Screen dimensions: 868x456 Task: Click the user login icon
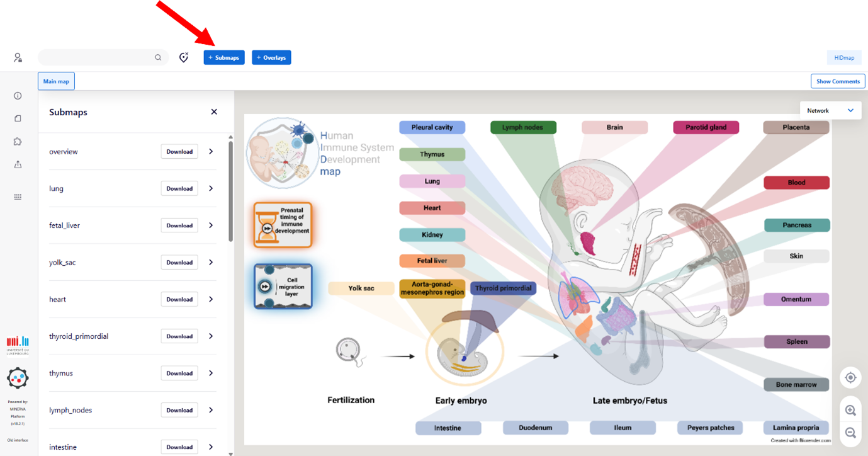pyautogui.click(x=18, y=57)
